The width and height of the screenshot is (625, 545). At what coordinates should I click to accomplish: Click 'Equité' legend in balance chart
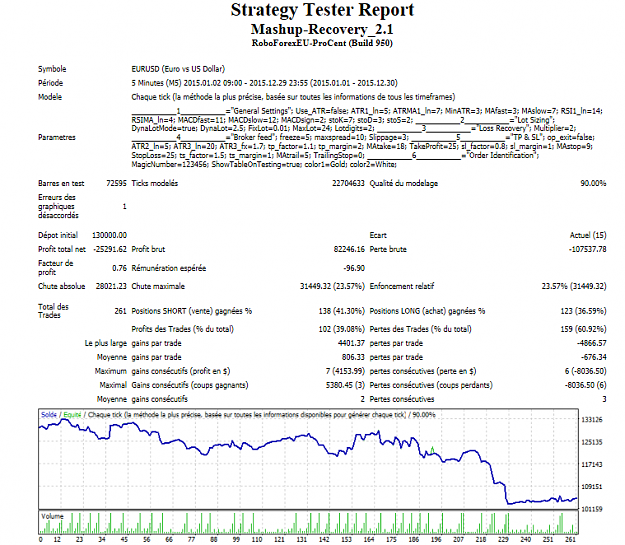tap(72, 415)
